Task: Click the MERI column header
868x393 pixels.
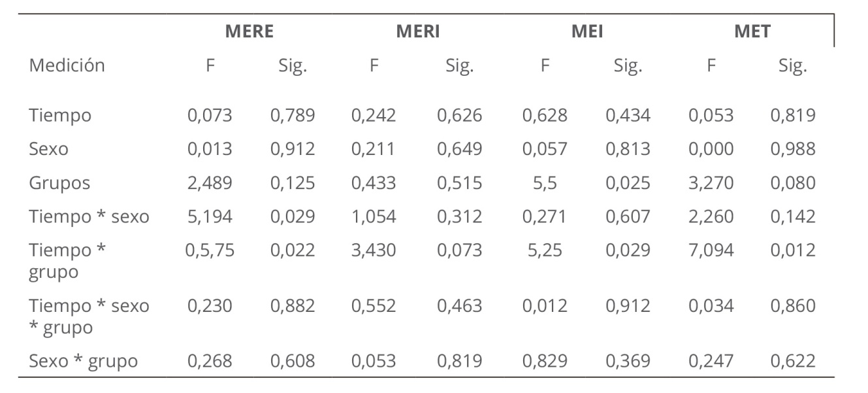Action: point(418,31)
